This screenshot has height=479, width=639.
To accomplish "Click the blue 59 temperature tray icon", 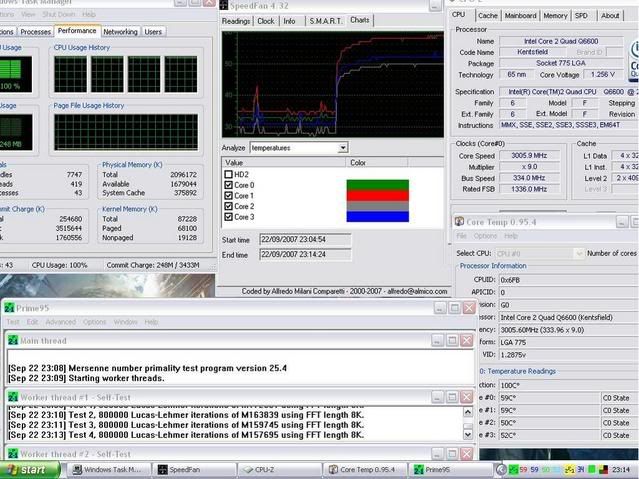I will tap(534, 470).
